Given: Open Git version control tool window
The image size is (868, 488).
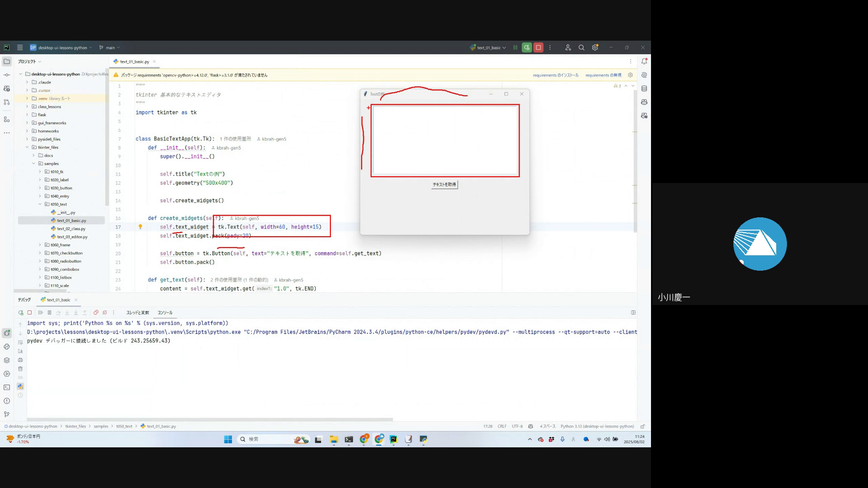Looking at the screenshot, I should pos(7,414).
